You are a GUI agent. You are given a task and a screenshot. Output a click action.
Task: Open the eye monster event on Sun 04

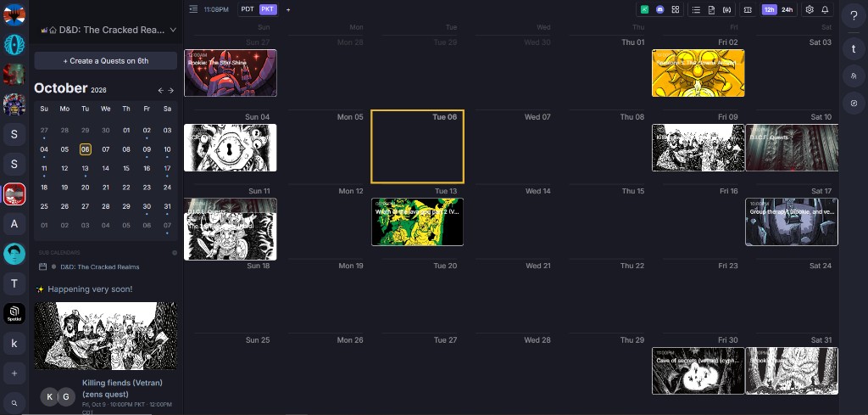click(231, 148)
